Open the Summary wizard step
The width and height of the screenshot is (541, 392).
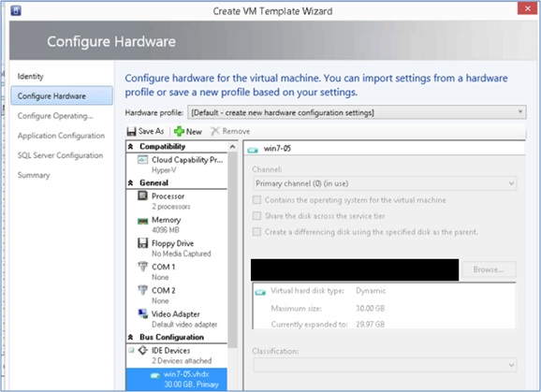coord(34,175)
